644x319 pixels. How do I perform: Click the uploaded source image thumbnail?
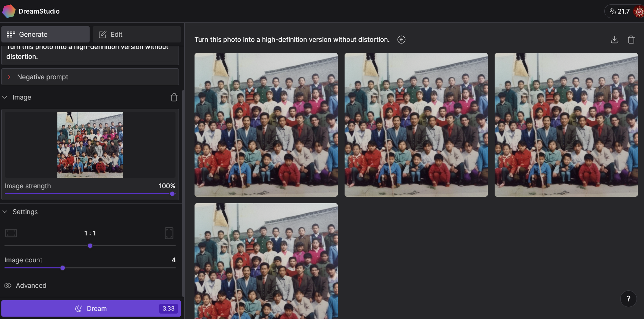[x=90, y=145]
